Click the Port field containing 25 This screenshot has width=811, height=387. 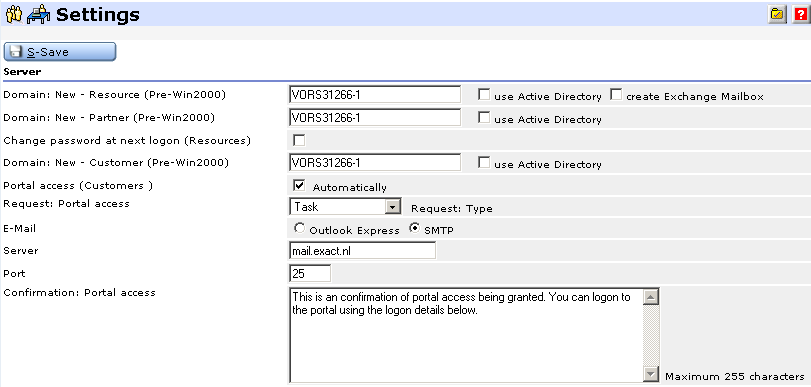point(310,273)
